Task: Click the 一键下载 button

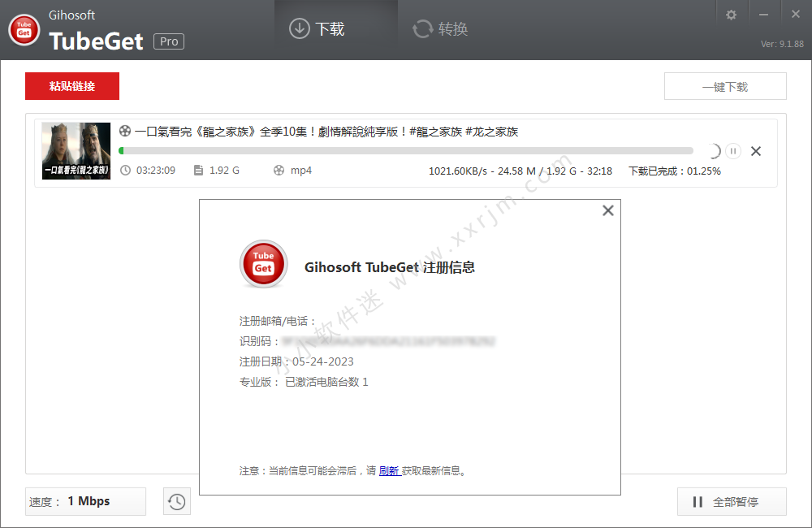Action: [x=725, y=87]
